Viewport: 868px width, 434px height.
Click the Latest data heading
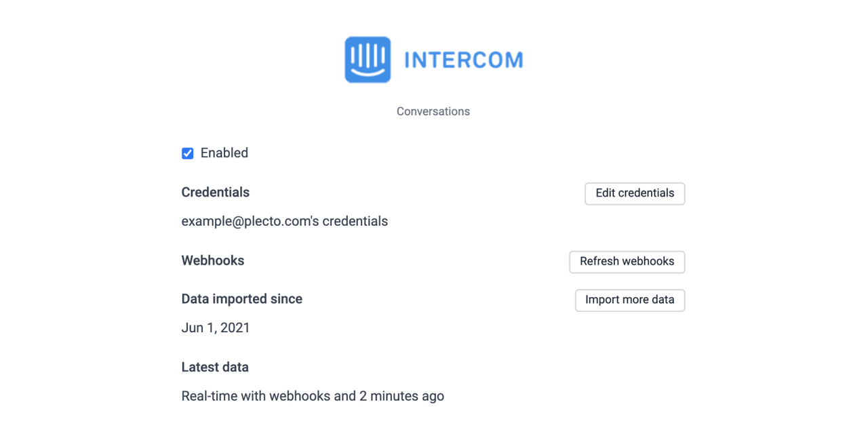coord(215,368)
